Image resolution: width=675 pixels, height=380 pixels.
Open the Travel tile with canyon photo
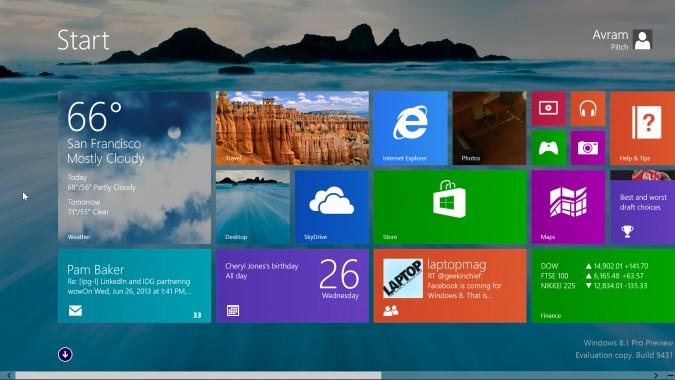tap(292, 128)
